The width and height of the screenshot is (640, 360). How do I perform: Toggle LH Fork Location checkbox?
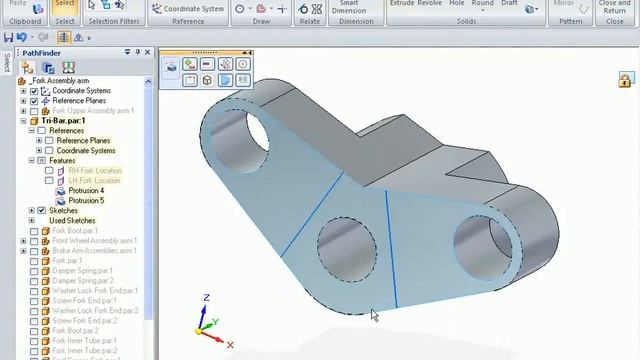pos(49,180)
